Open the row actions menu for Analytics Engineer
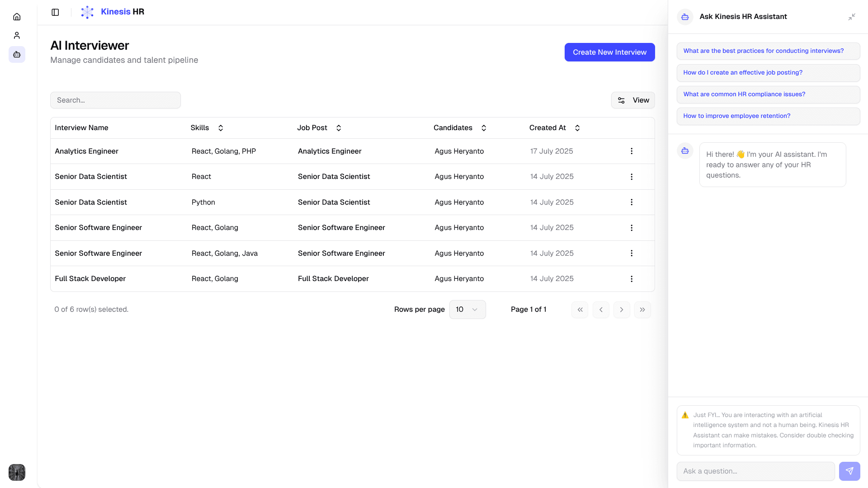 (632, 151)
